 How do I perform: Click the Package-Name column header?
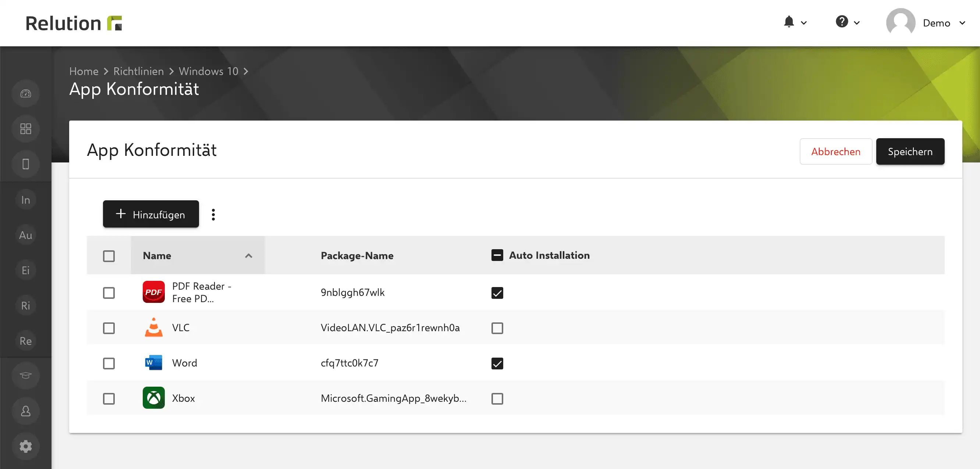pos(357,255)
